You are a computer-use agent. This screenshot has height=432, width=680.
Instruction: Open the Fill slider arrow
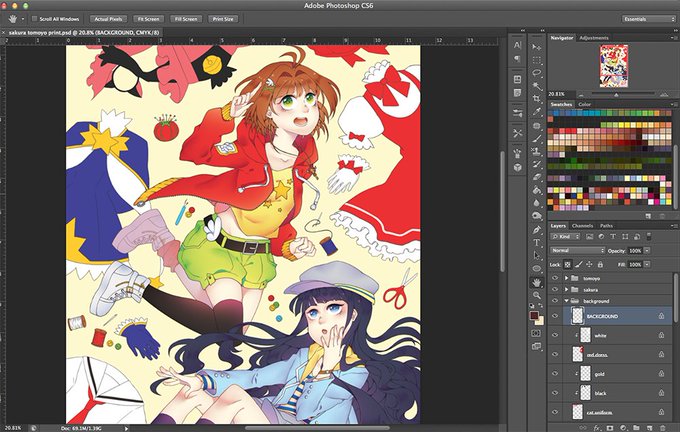[x=647, y=264]
